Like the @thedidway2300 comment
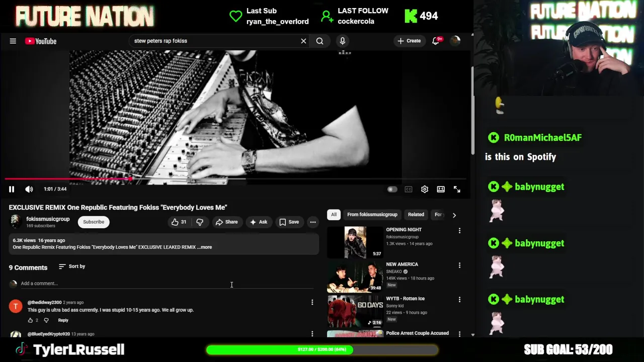 pyautogui.click(x=30, y=320)
